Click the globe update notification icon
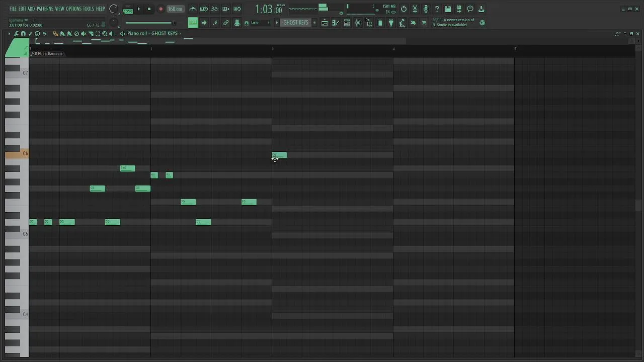The width and height of the screenshot is (644, 362). coord(482,23)
